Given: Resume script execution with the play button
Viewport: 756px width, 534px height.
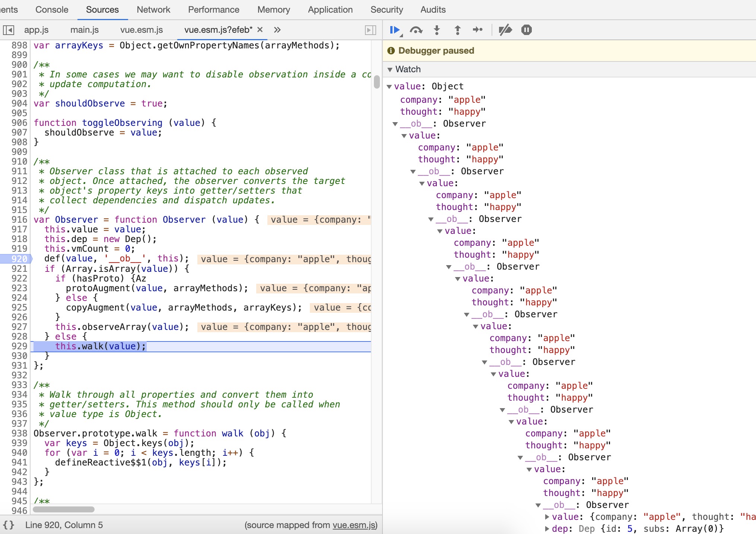Looking at the screenshot, I should tap(395, 30).
